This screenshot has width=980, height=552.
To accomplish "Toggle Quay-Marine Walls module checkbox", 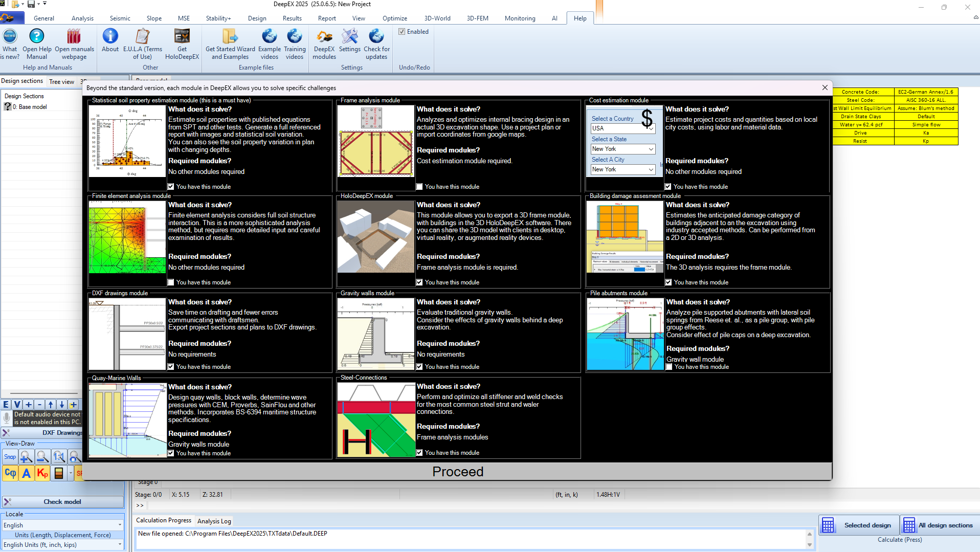I will point(171,453).
